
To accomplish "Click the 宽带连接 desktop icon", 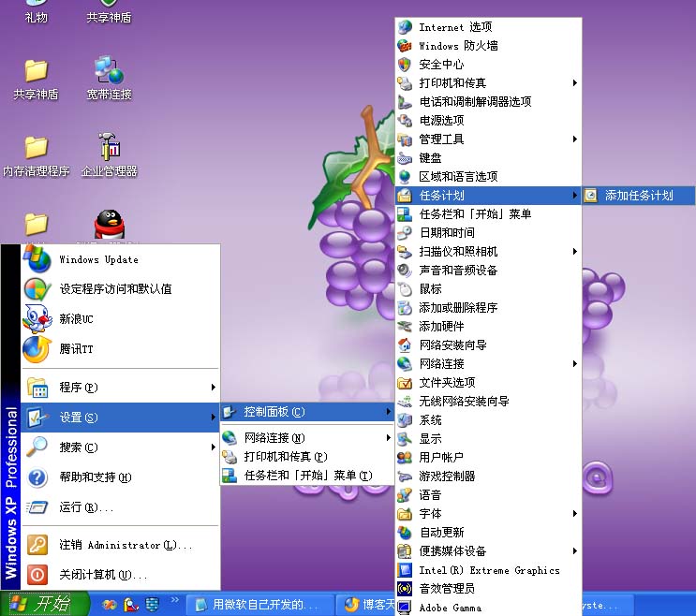I will pos(109,70).
